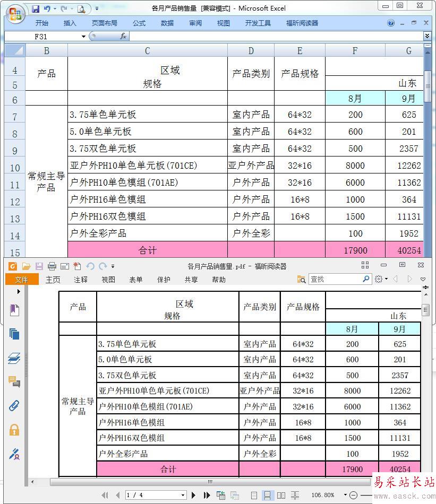Open Foxit attachments paperclip panel
436x504 pixels.
pos(14,406)
